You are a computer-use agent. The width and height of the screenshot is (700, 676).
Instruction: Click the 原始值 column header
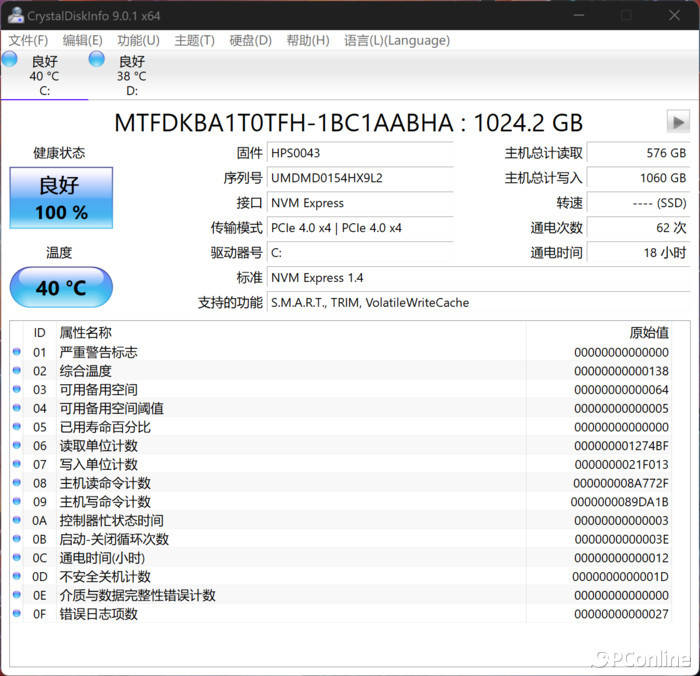649,333
